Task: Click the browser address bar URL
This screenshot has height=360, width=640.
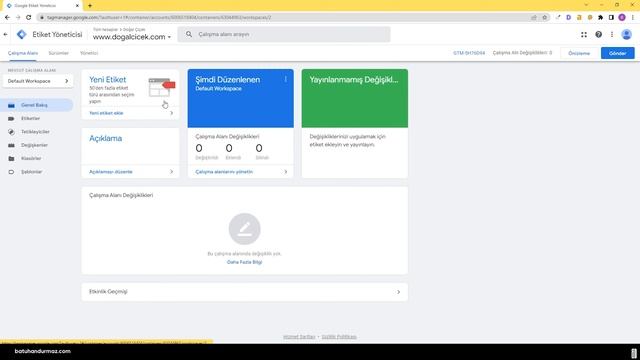Action: coord(159,18)
